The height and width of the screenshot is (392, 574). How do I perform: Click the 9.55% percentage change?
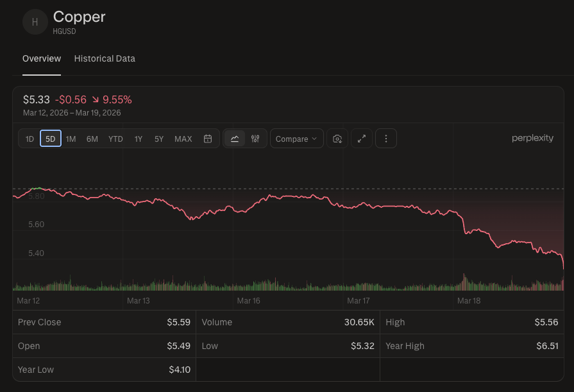tap(117, 99)
